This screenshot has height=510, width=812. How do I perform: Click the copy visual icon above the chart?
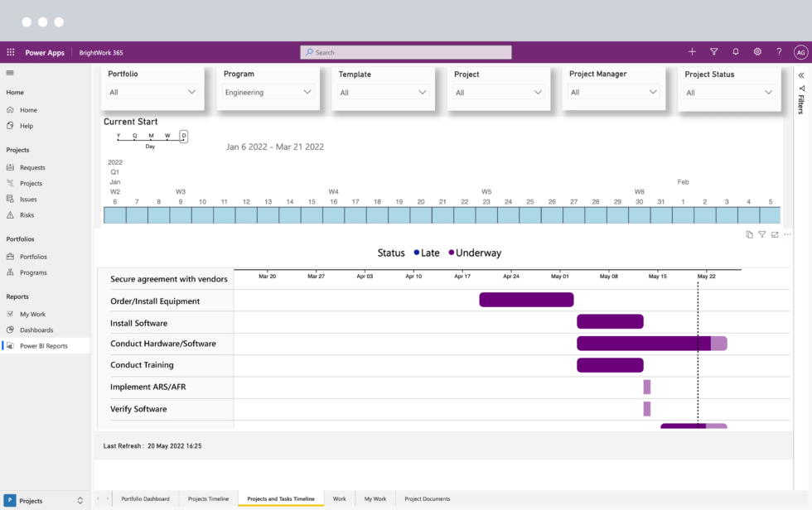point(748,234)
